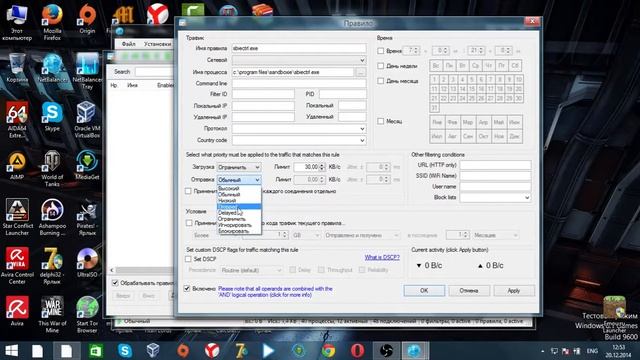Open Google Chrome from the taskbar
The height and width of the screenshot is (360, 640).
point(328,351)
